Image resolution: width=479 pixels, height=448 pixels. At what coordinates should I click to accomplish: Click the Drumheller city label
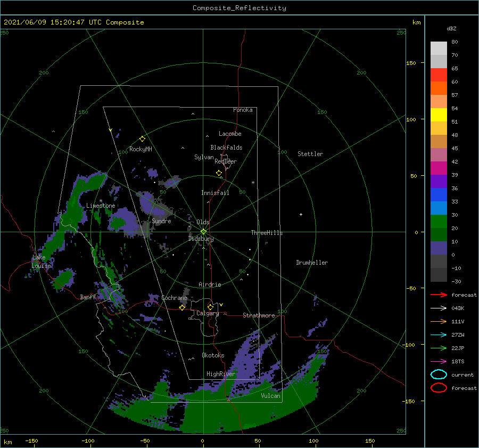pos(312,263)
